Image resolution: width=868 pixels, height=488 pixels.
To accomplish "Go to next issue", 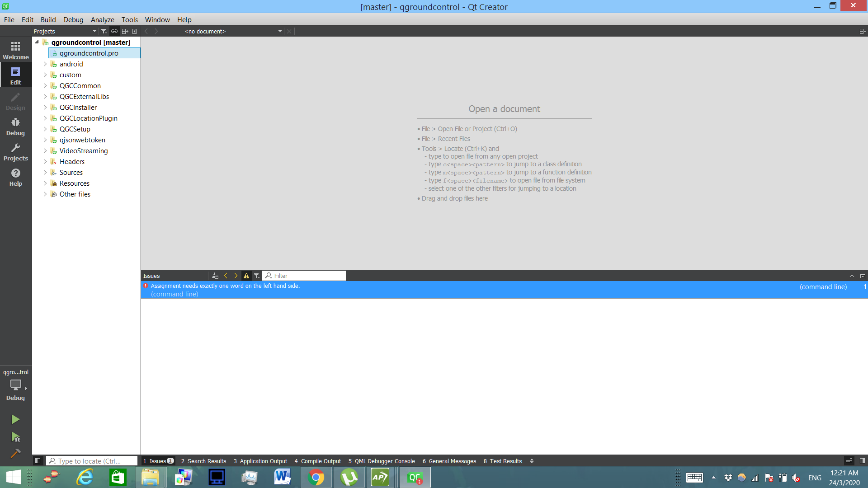I will coord(236,276).
